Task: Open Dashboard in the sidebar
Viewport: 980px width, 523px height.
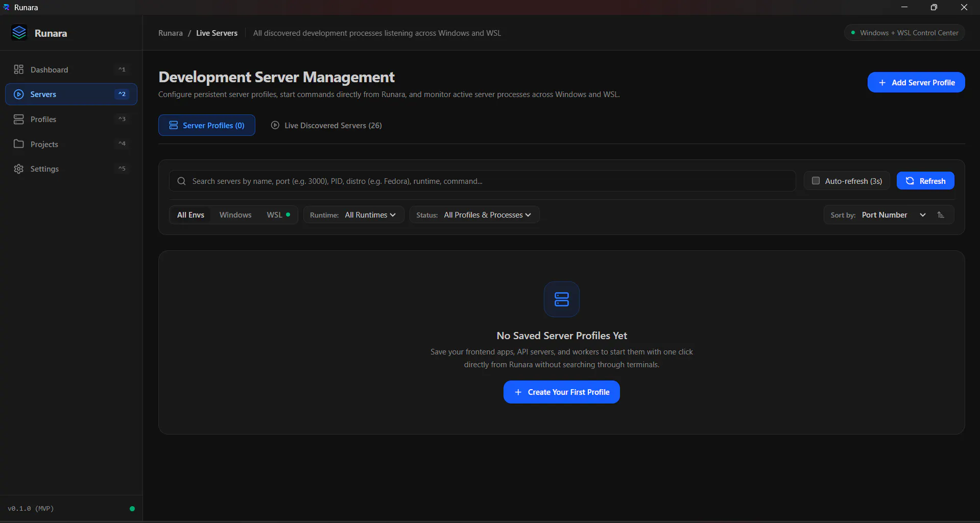Action: click(x=71, y=69)
